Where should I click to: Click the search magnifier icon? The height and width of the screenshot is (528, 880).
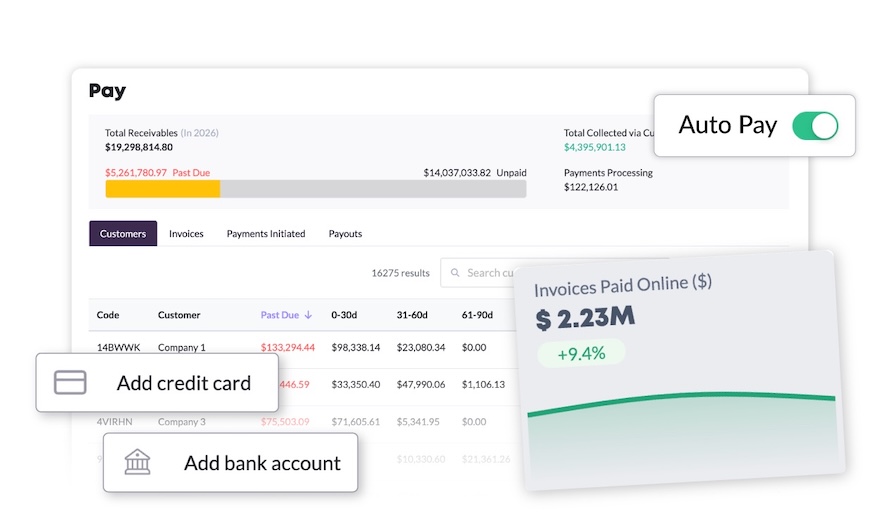[455, 273]
